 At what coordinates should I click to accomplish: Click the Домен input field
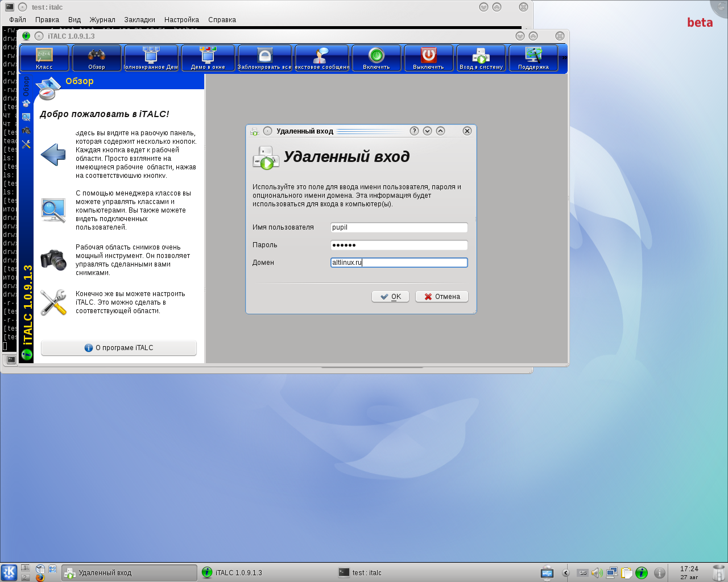click(x=399, y=263)
